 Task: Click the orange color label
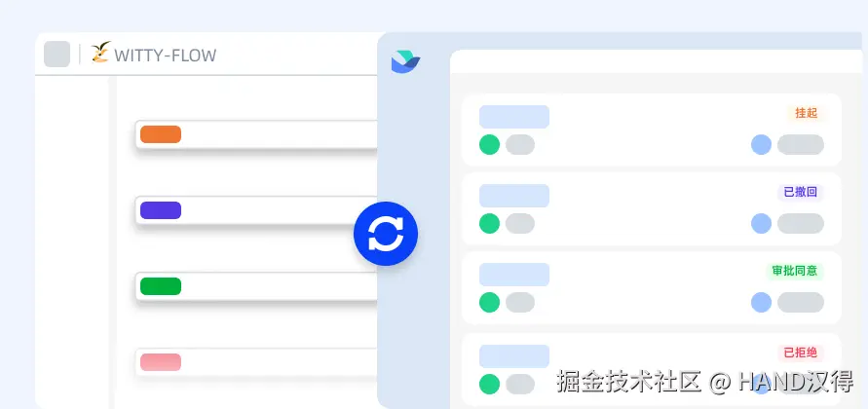[161, 134]
